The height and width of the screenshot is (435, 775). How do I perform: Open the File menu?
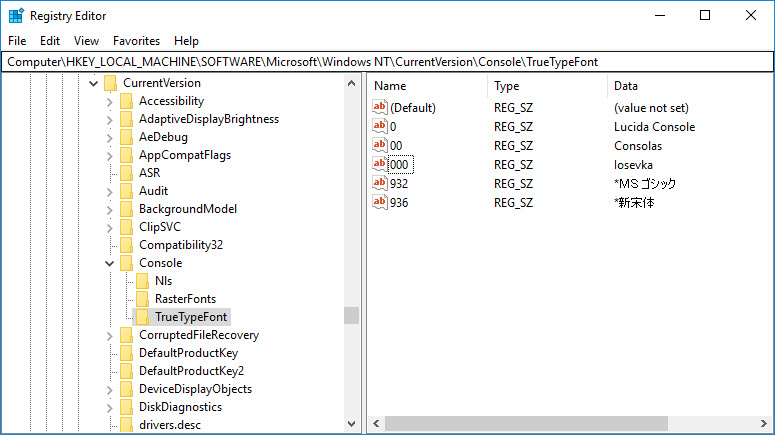[17, 41]
